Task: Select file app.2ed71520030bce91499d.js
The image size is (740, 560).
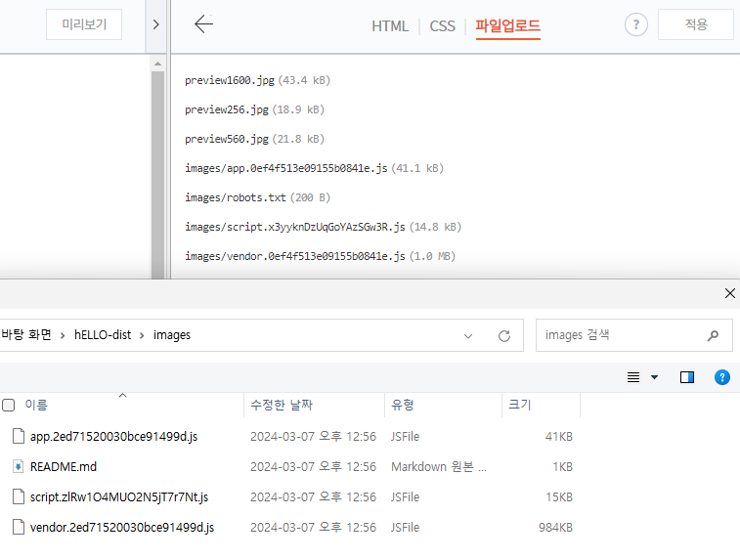Action: (113, 437)
